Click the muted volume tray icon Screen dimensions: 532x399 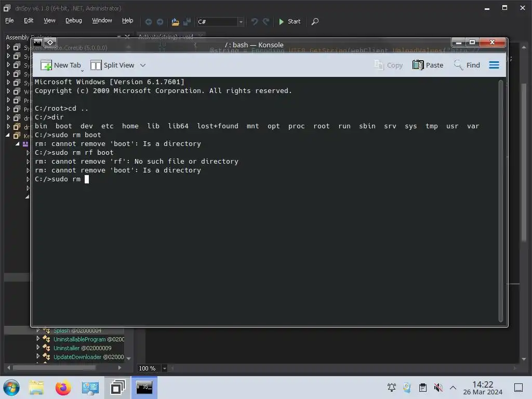pyautogui.click(x=438, y=388)
